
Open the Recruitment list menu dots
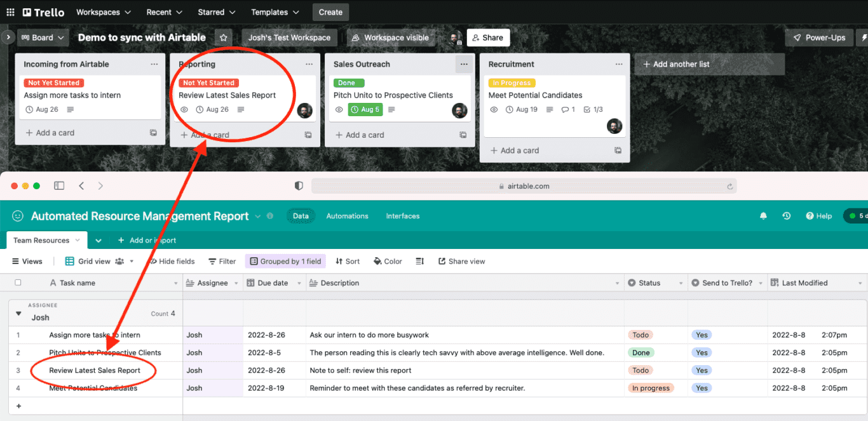point(619,64)
